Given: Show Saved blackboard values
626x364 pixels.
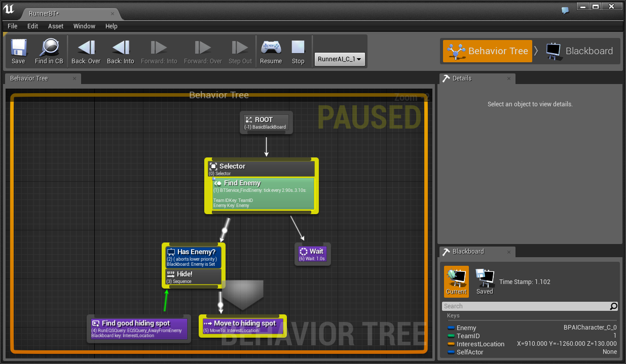Looking at the screenshot, I should pos(485,281).
